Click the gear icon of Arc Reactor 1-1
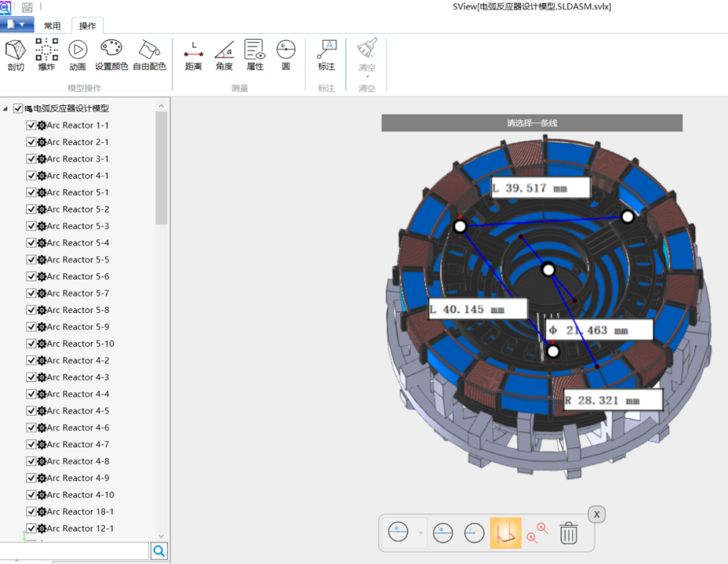The width and height of the screenshot is (728, 564). click(42, 125)
